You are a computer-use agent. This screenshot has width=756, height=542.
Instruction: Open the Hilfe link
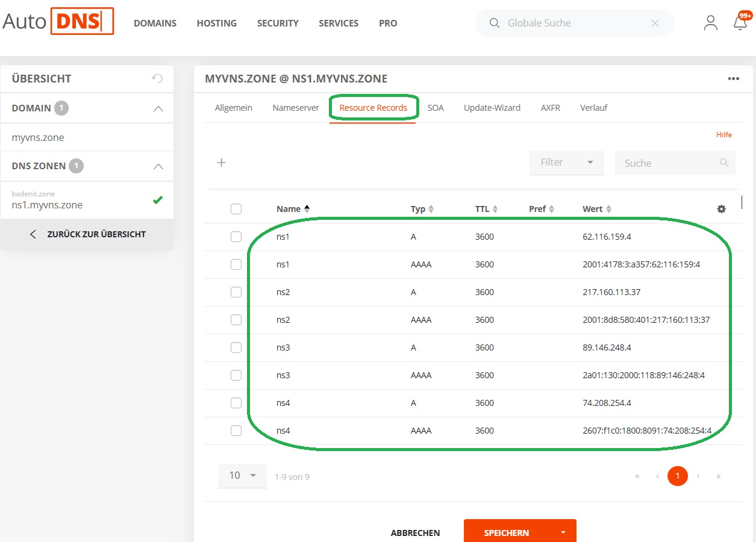[x=724, y=135]
